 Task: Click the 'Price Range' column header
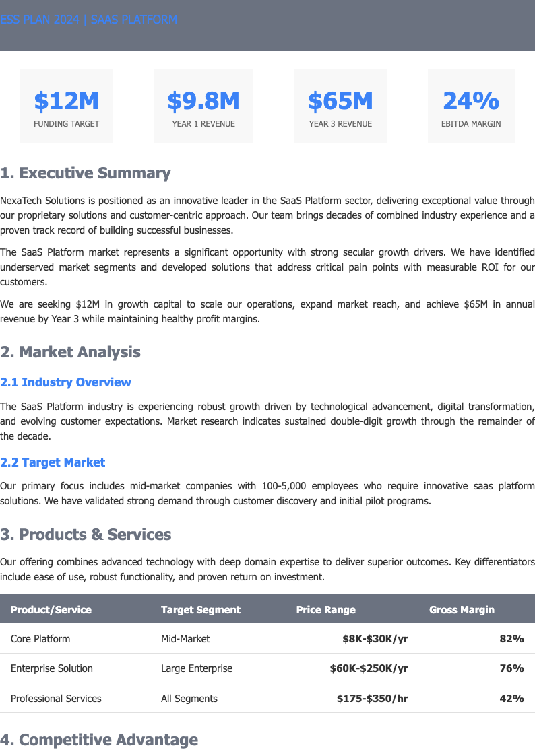coord(326,610)
